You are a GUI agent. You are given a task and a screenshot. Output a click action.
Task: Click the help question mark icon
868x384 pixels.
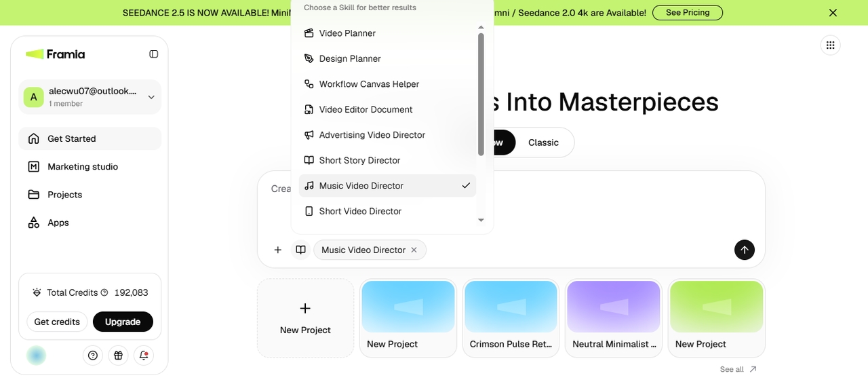coord(93,355)
